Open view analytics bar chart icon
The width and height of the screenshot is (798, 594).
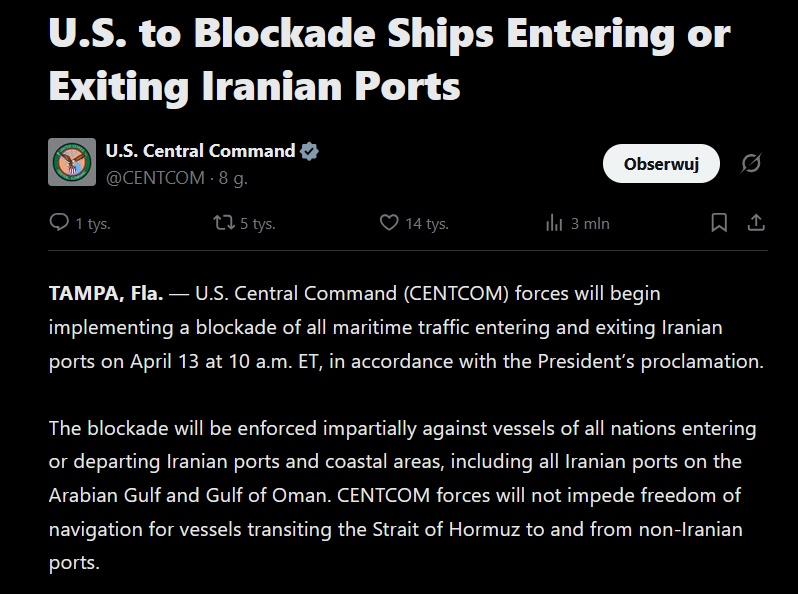[554, 223]
